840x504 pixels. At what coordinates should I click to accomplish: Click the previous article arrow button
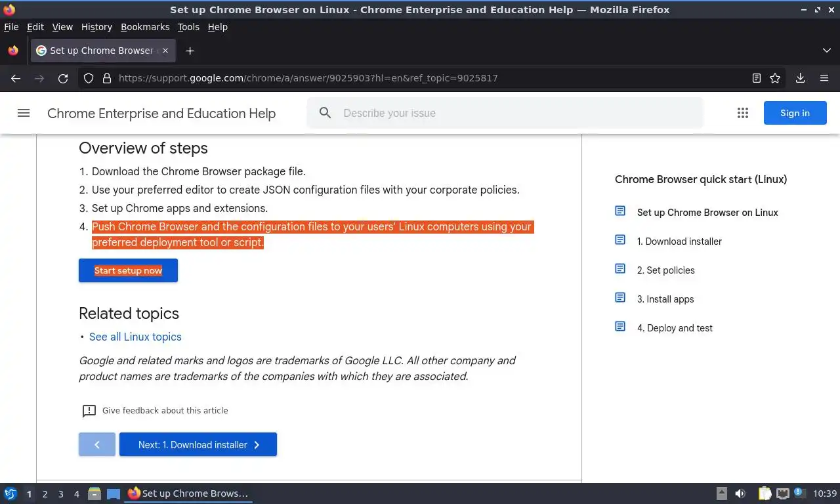(x=97, y=444)
